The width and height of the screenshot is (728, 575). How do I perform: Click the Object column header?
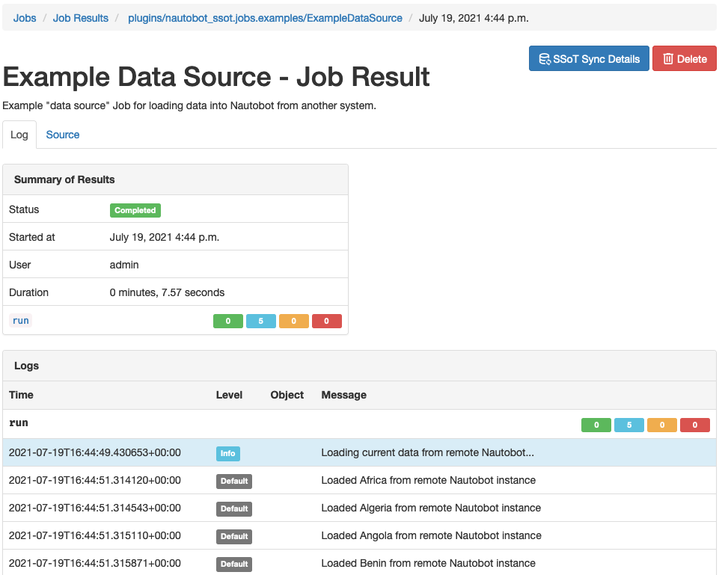(287, 395)
